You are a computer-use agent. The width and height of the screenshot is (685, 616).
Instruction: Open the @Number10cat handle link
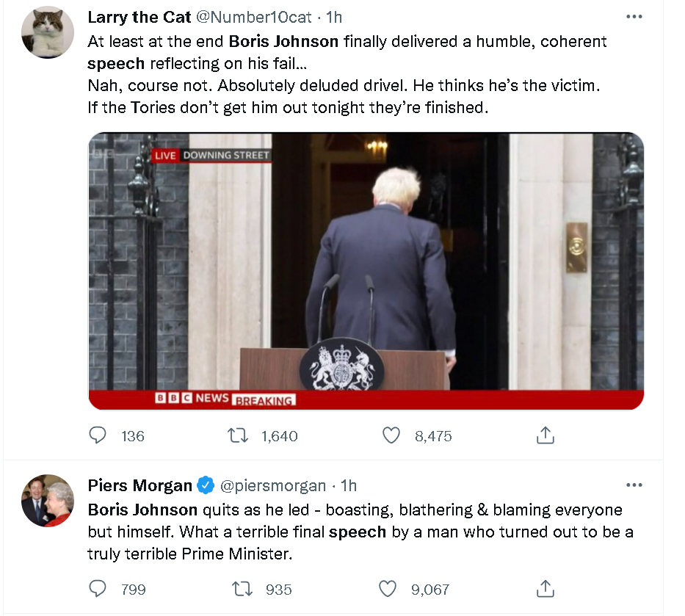(x=253, y=17)
